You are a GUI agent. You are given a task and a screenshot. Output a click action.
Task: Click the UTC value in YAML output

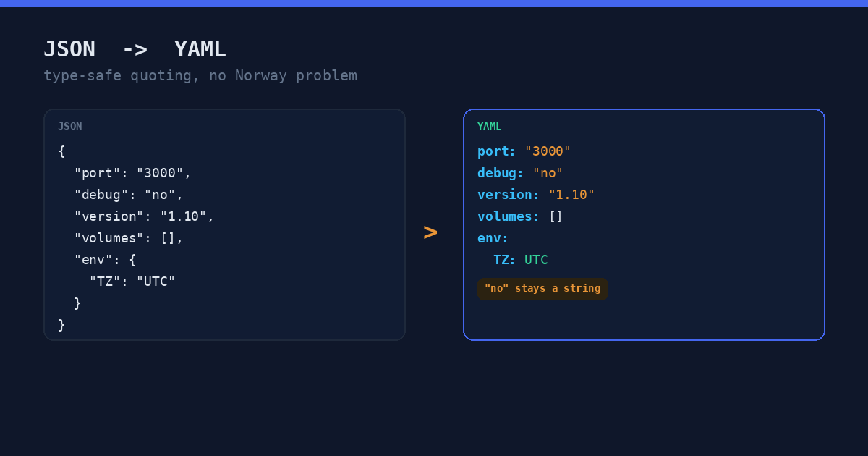(536, 260)
